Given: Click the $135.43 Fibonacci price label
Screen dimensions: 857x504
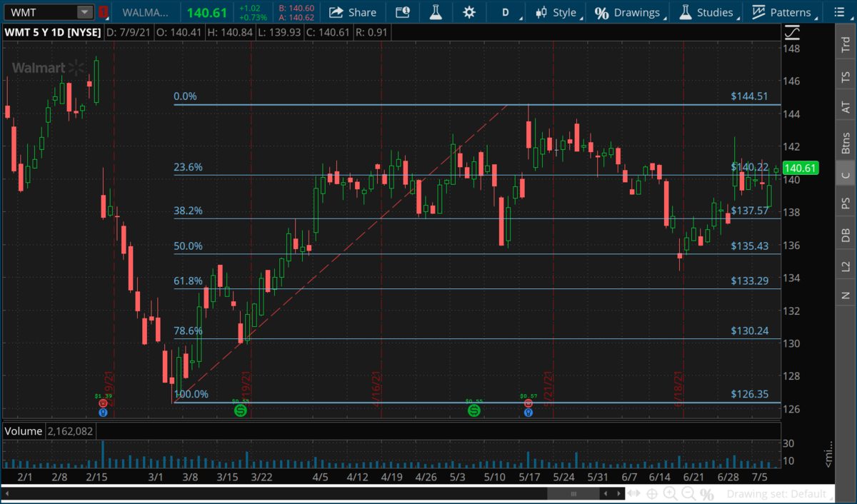Looking at the screenshot, I should [x=750, y=246].
